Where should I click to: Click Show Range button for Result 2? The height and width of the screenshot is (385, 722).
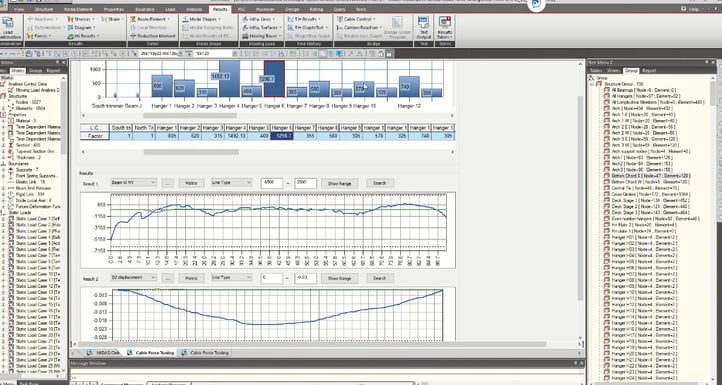[339, 278]
